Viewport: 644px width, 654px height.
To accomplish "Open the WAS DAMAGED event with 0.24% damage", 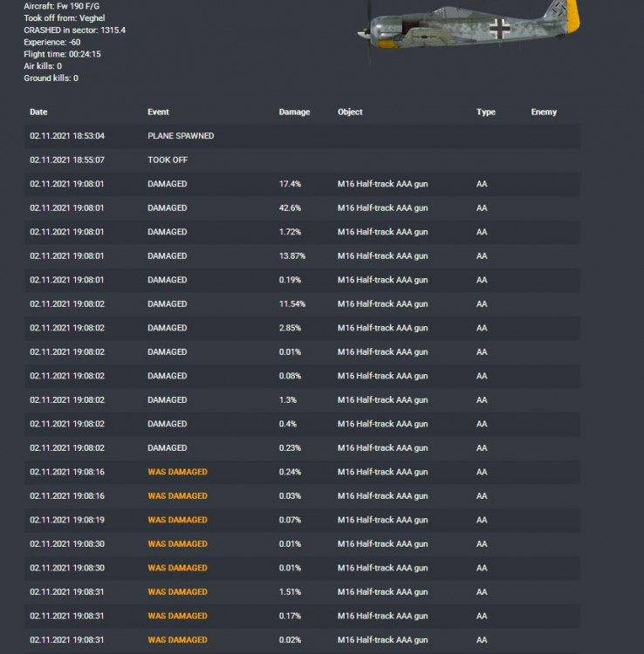I will click(177, 472).
